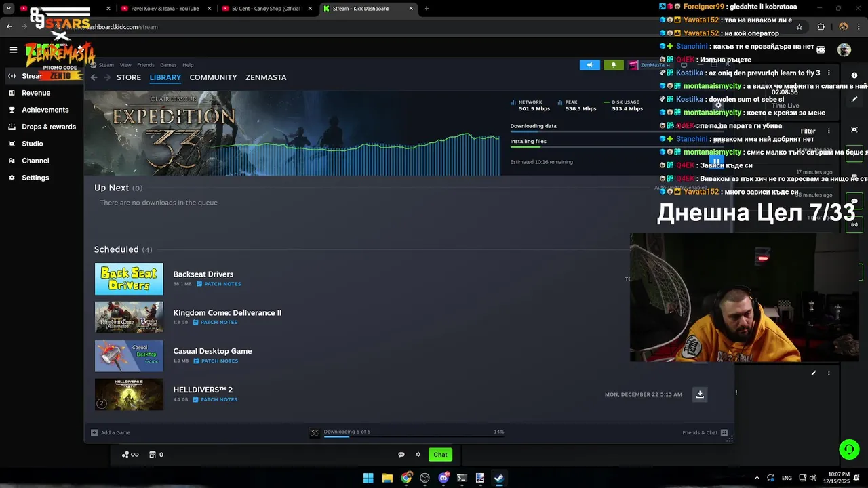868x488 pixels.
Task: Open Channel in the Kick sidebar
Action: (35, 161)
